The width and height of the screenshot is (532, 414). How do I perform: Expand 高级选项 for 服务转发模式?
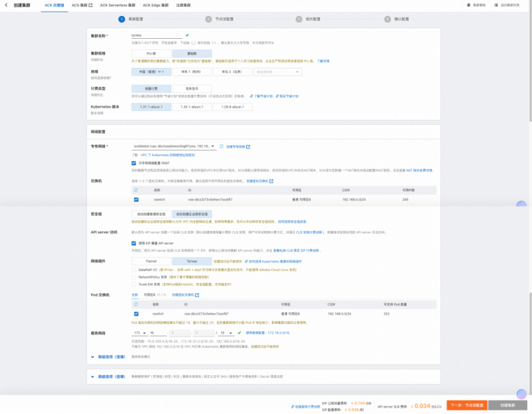[109, 357]
